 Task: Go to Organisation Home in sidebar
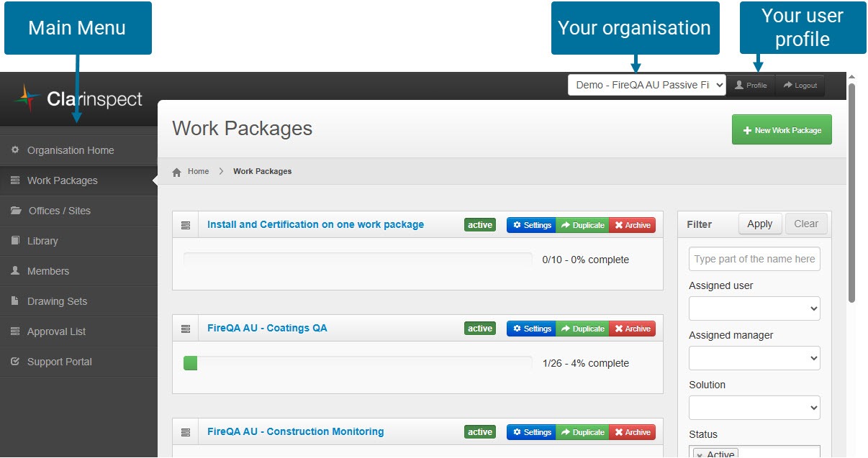click(x=71, y=150)
